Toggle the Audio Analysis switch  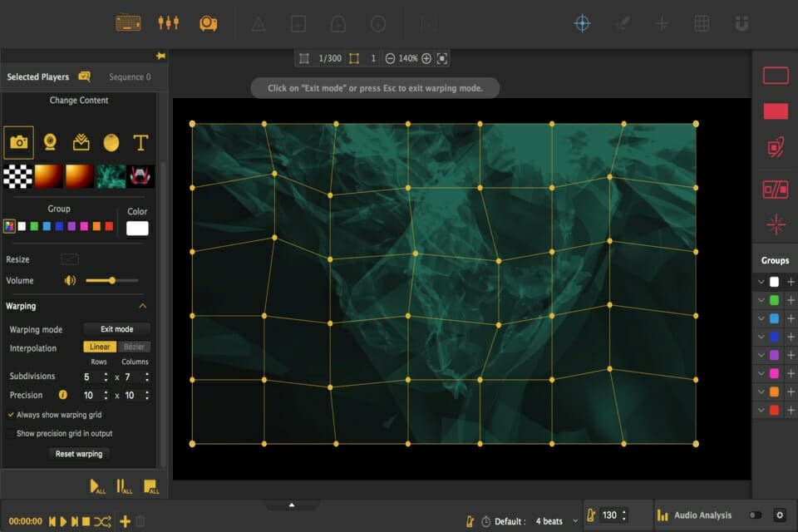click(756, 515)
